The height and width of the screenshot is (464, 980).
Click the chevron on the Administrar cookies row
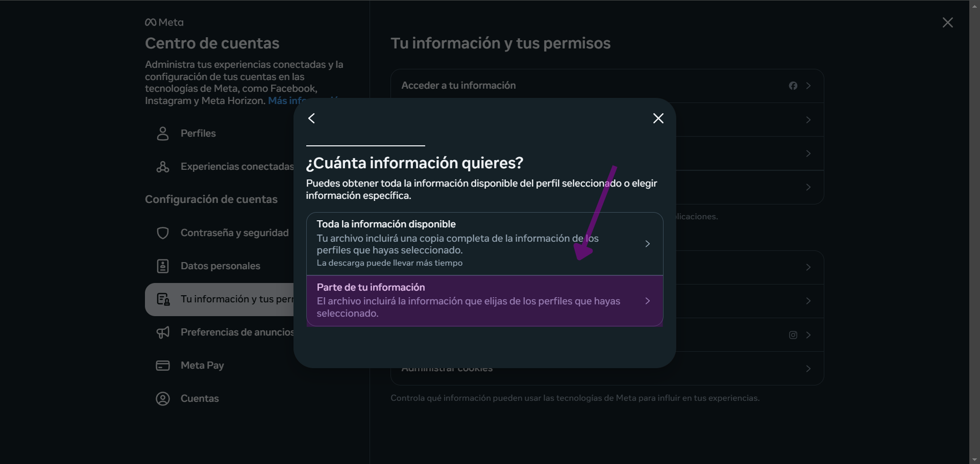point(808,369)
